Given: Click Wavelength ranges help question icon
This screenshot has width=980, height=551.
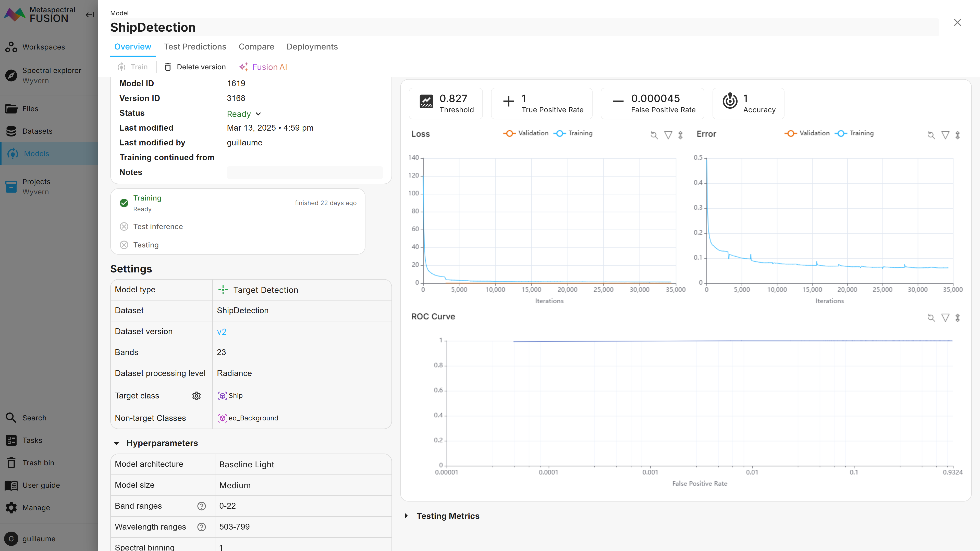Looking at the screenshot, I should (x=202, y=527).
